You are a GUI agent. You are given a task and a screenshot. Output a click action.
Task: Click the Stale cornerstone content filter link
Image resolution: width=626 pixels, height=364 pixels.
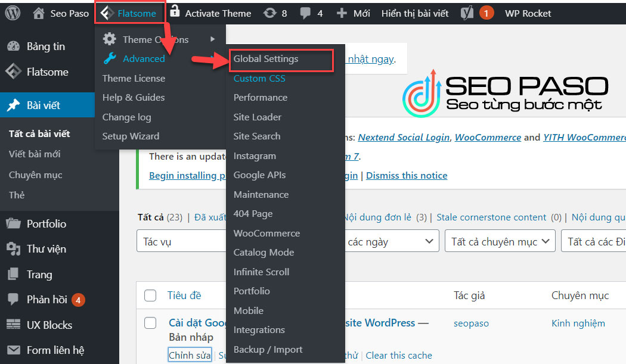(x=491, y=217)
